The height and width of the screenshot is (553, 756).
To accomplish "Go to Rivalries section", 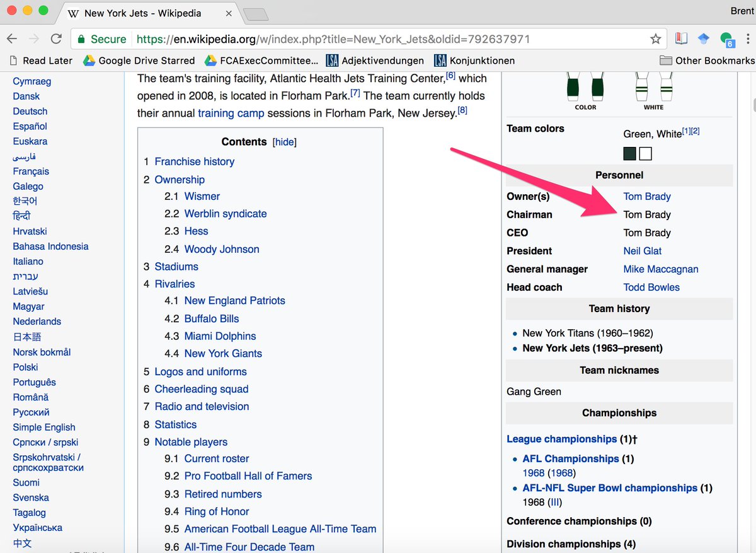I will (x=175, y=284).
